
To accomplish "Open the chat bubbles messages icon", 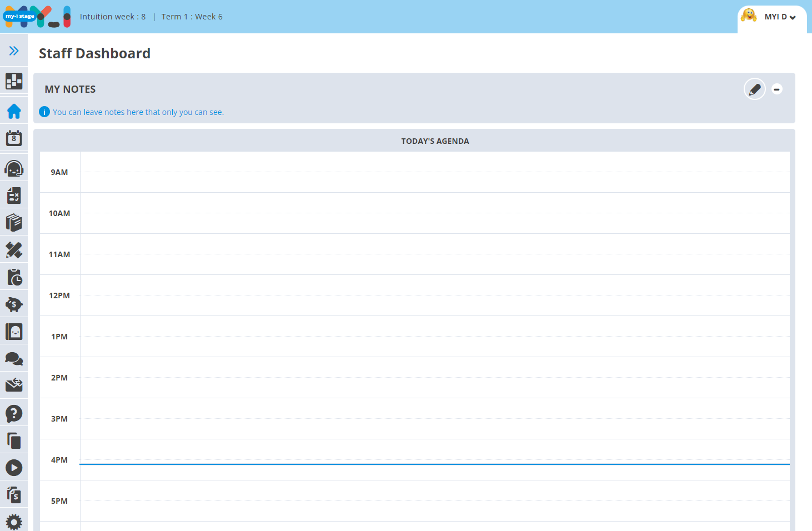I will click(x=14, y=359).
